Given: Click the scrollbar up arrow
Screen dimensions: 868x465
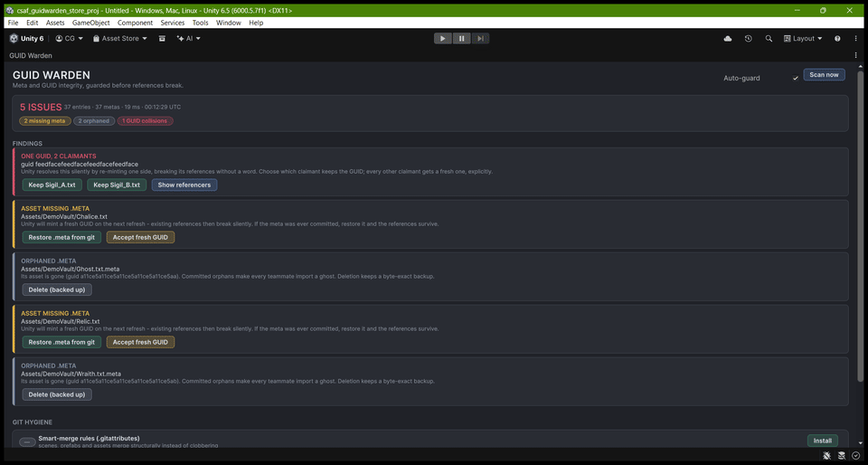Looking at the screenshot, I should 860,66.
